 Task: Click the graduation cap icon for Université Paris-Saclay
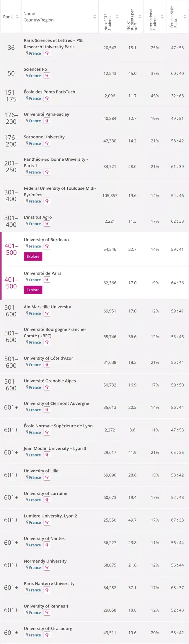click(47, 121)
